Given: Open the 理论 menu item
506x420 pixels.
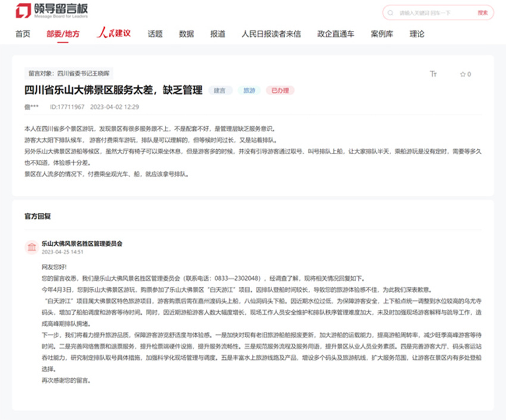Looking at the screenshot, I should click(x=417, y=34).
